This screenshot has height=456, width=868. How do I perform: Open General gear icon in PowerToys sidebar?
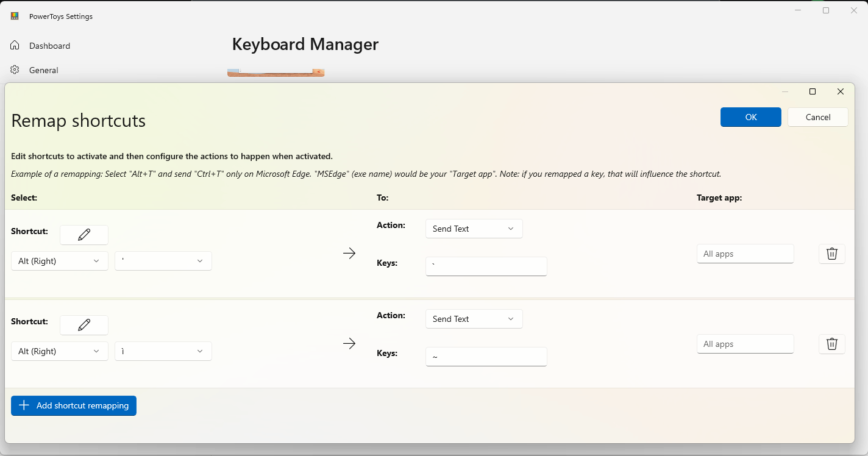click(x=15, y=69)
